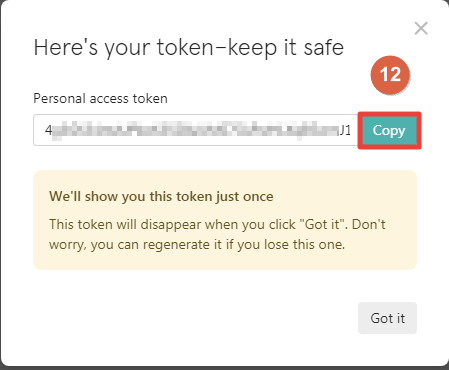Click the empty area left of Got it
This screenshot has width=449, height=370.
click(195, 318)
